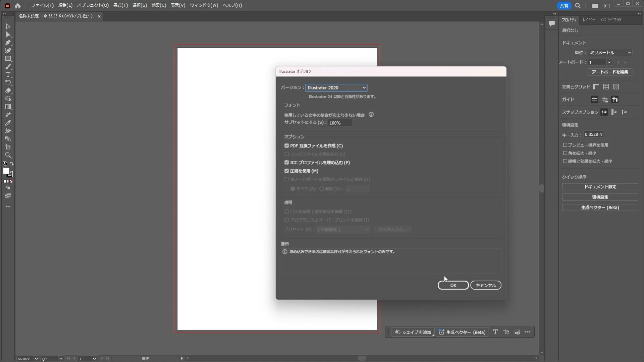The height and width of the screenshot is (362, 644).
Task: Select the Type tool
Action: (x=8, y=75)
